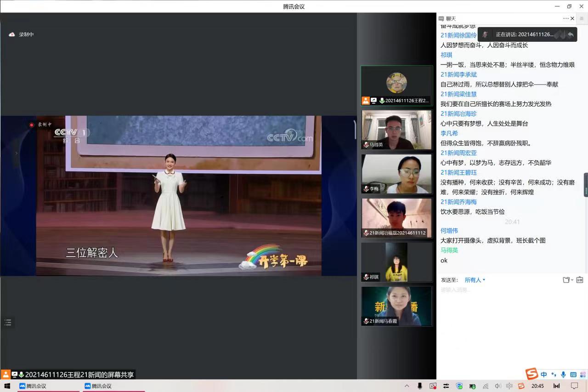Viewport: 588px width, 392px height.
Task: Expand the left-edge arrow on the shared video
Action: click(17, 153)
